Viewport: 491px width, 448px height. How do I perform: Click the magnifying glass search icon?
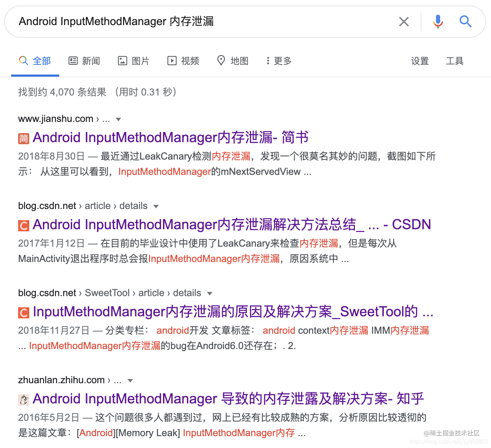pos(466,22)
